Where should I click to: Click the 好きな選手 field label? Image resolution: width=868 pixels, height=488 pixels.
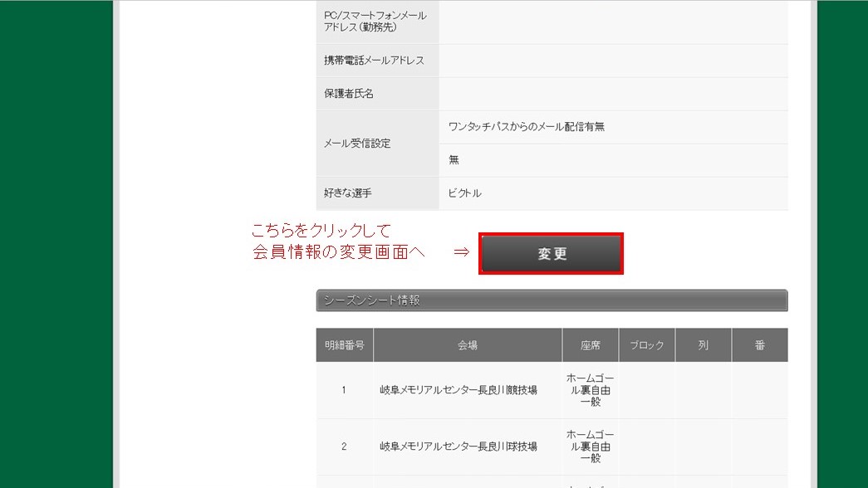(348, 193)
